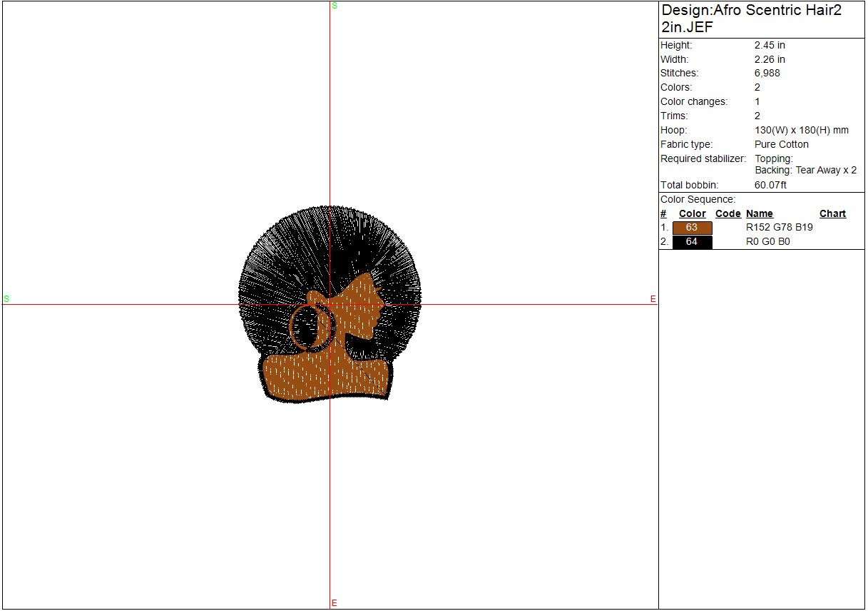
Task: Click the red E marker on right edge
Action: (x=653, y=299)
